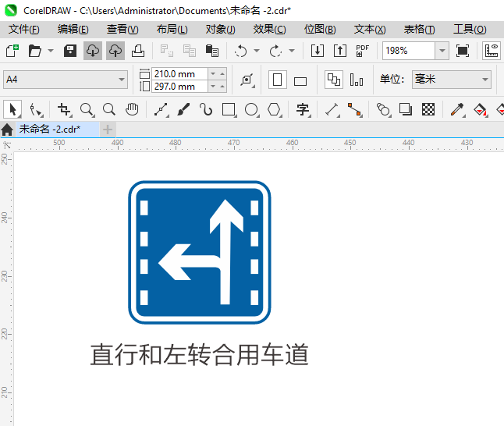
Task: Select the Color eyedropper tool
Action: click(x=457, y=110)
